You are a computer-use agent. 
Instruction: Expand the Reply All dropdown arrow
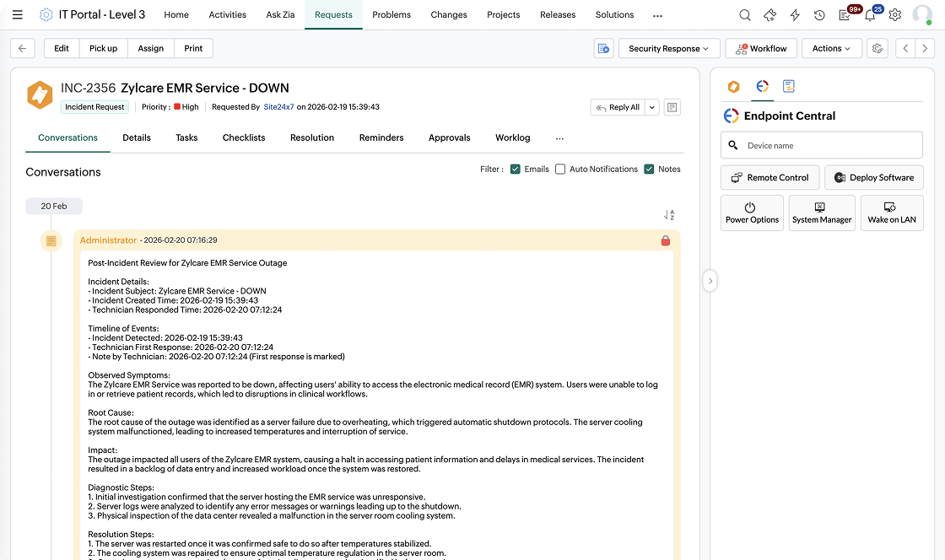652,107
